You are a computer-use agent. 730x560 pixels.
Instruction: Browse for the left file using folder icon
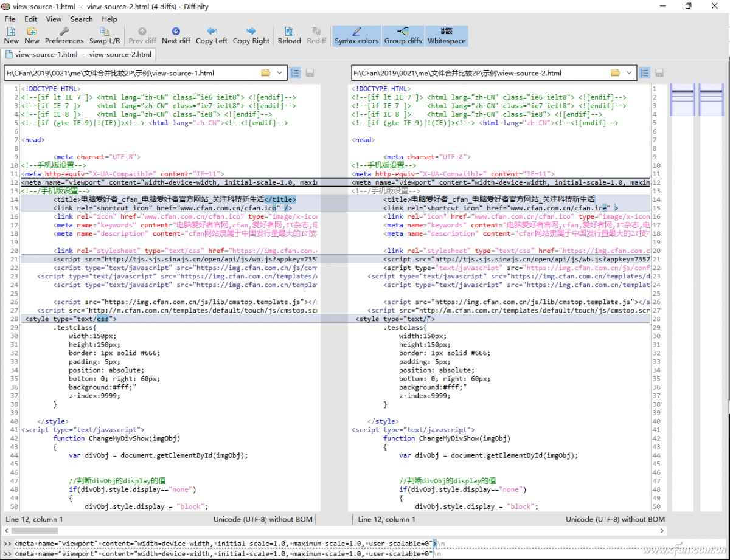pyautogui.click(x=266, y=73)
